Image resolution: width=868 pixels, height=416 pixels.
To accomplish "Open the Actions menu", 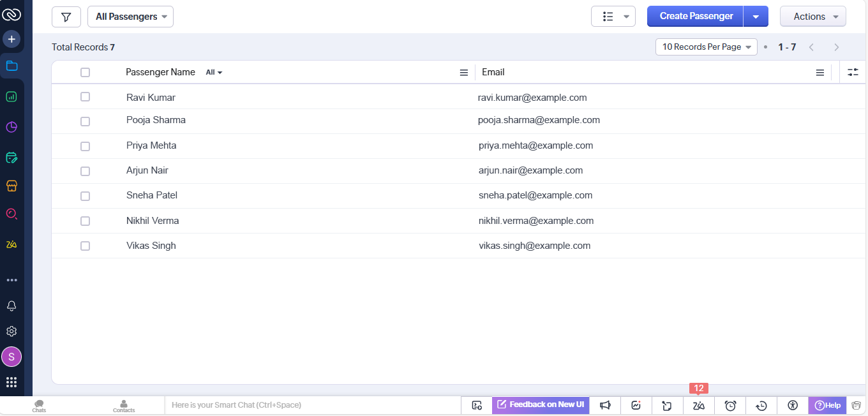I will coord(812,17).
